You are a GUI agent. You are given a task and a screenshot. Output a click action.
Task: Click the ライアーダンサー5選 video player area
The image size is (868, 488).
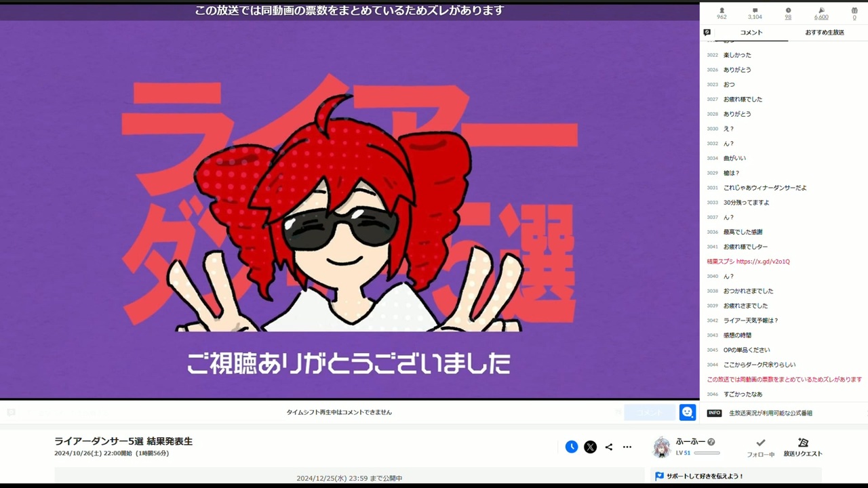click(x=349, y=201)
